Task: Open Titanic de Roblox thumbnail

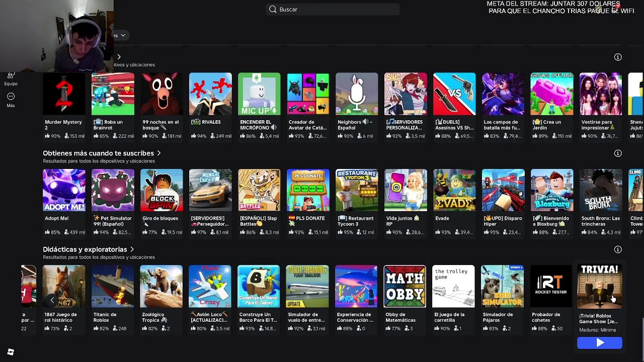Action: pos(113,286)
